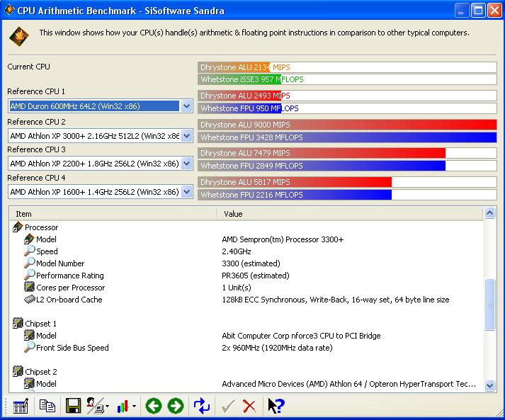
Task: Click value Abit Computer Corp nforce3 CPU to PCI Bridge
Action: point(301,336)
